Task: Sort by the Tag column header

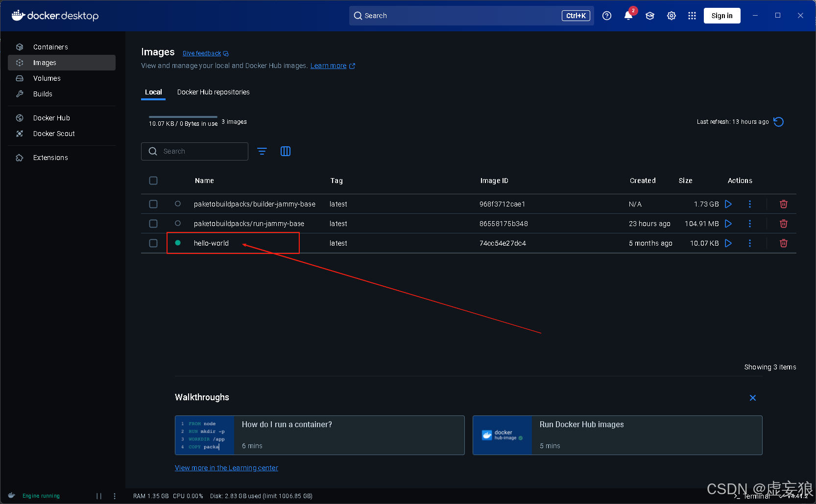Action: [336, 181]
